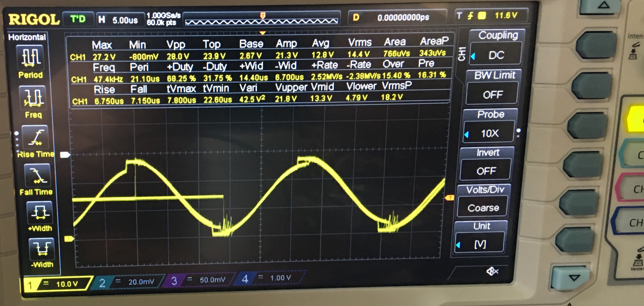
Task: Click the Amp value 21.3 V
Action: click(x=287, y=55)
